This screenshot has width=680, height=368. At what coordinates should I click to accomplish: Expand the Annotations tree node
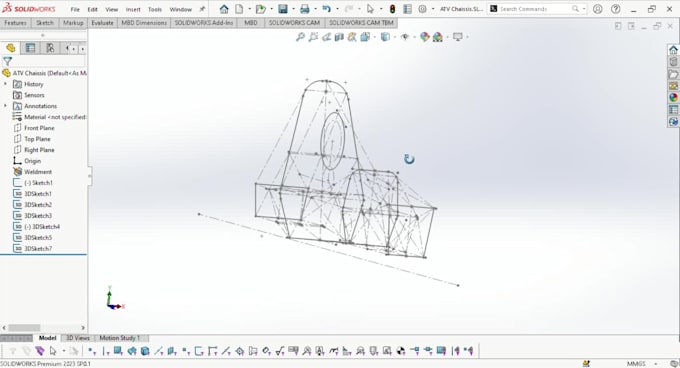pyautogui.click(x=6, y=106)
